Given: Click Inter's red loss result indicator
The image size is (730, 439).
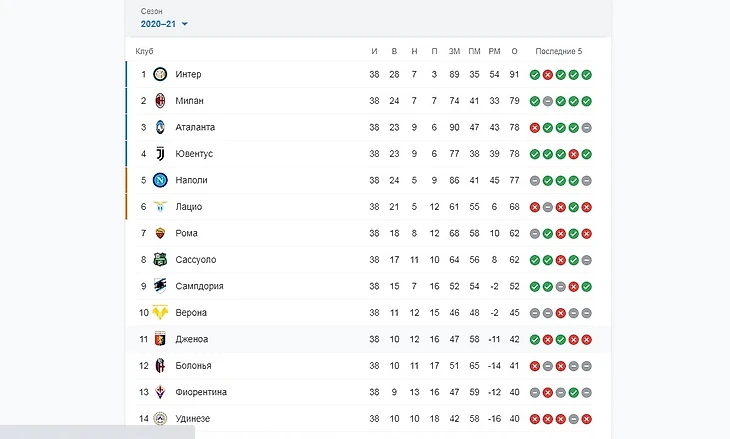Looking at the screenshot, I should coord(548,75).
